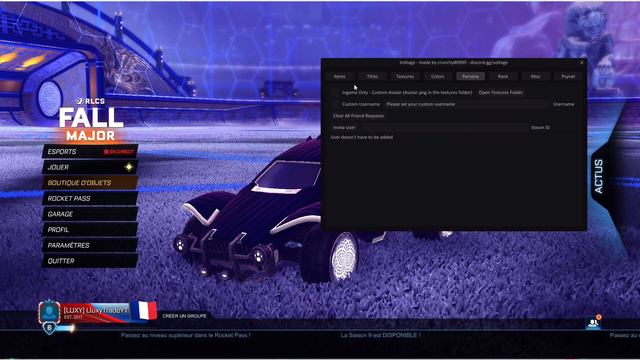The width and height of the screenshot is (640, 360).
Task: Click the En Direct live indicator
Action: [119, 151]
